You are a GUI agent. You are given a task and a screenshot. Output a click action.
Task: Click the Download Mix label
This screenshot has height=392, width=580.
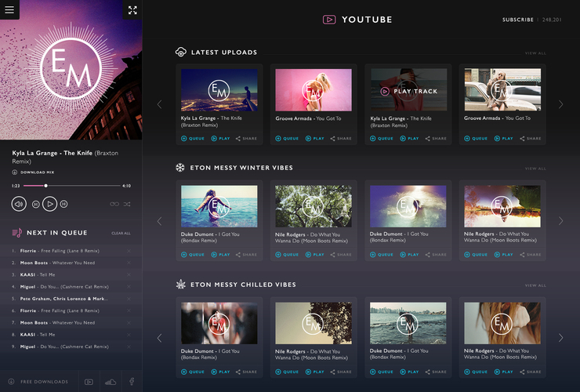[38, 172]
